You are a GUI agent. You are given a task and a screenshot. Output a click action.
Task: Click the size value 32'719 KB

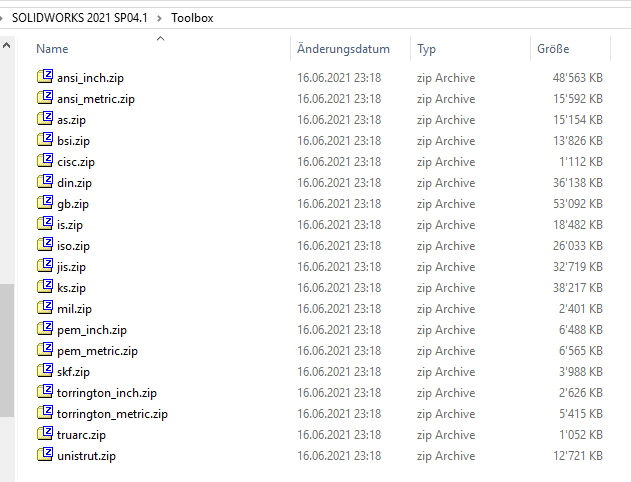coord(577,267)
